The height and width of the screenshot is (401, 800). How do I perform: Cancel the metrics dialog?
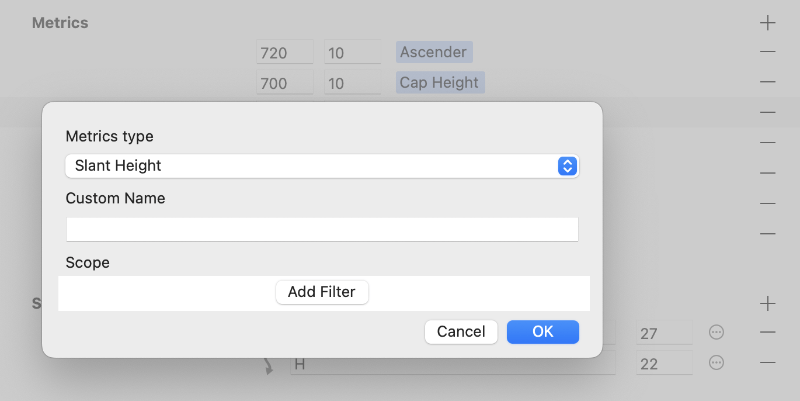click(461, 332)
